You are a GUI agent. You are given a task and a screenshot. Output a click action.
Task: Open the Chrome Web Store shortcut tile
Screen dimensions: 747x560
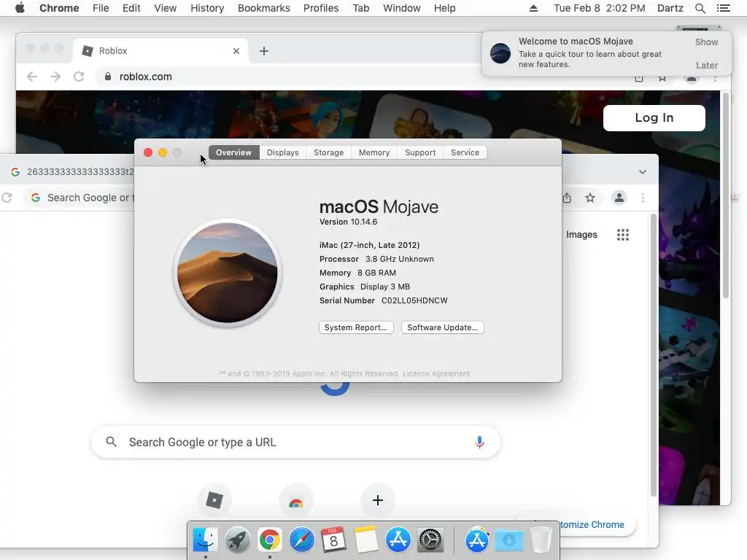[296, 501]
